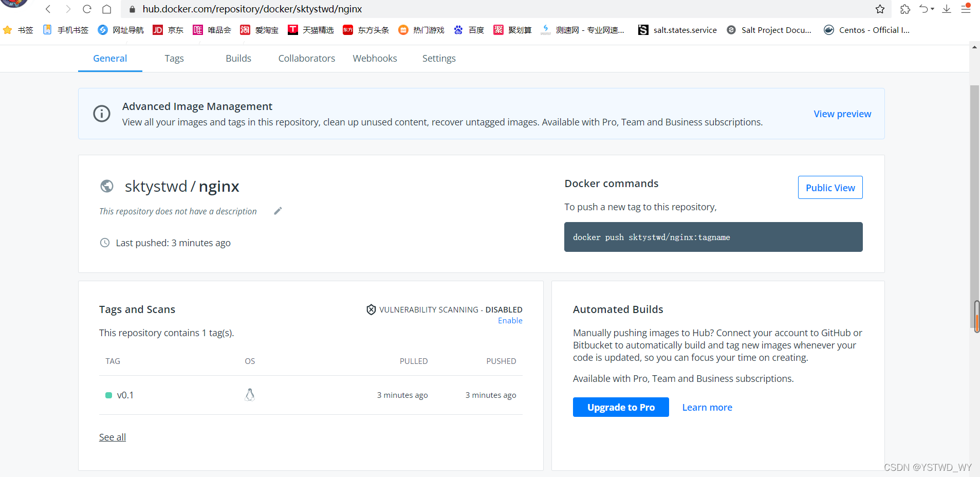This screenshot has height=477, width=980.
Task: Open the browser home page icon
Action: pyautogui.click(x=107, y=9)
